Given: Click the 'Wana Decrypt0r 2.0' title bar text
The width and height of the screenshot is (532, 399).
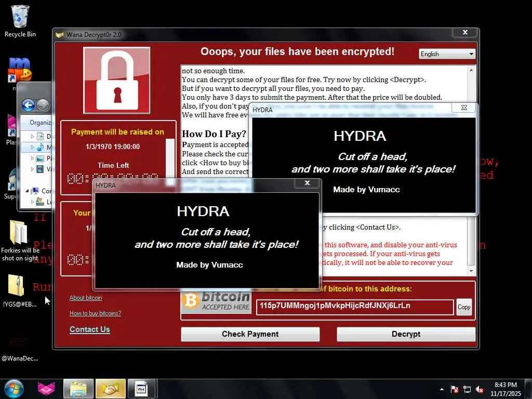Looking at the screenshot, I should click(94, 35).
